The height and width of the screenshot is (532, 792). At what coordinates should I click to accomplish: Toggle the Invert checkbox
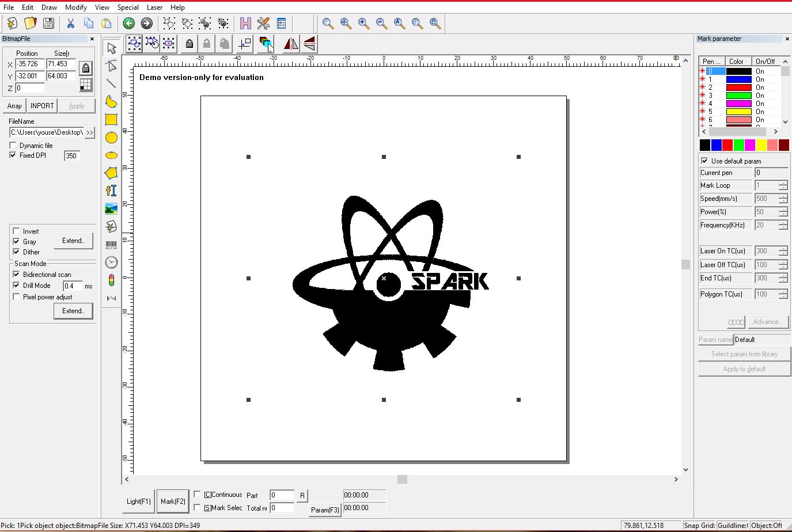[16, 231]
